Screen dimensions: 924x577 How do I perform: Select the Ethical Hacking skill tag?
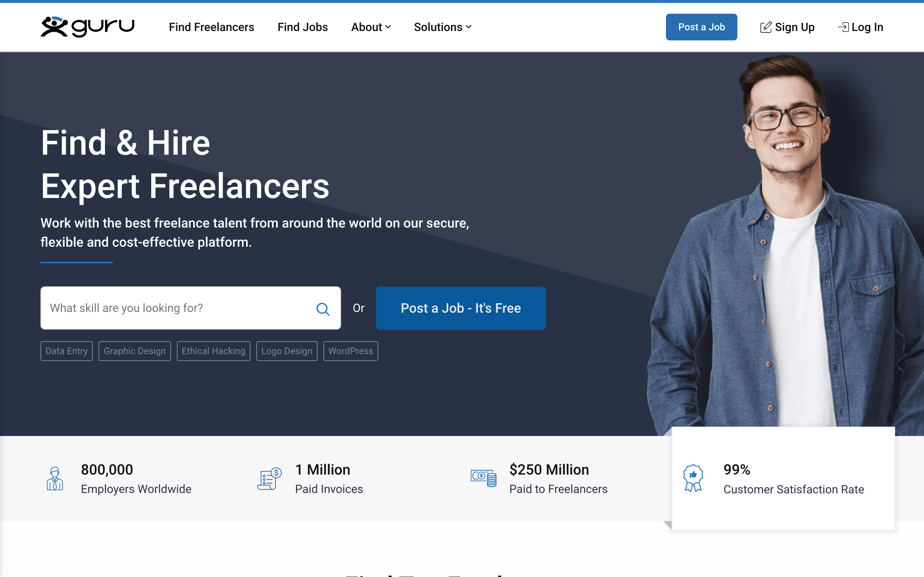point(213,351)
